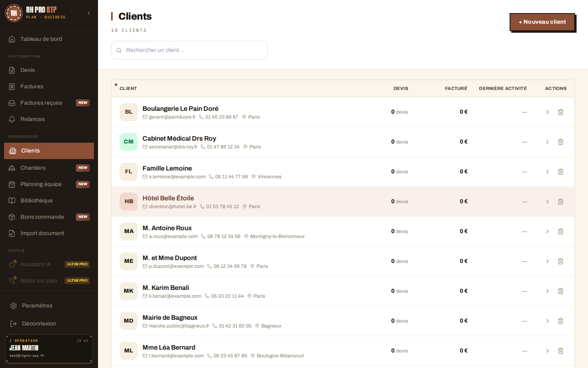Remove Mairie de Bagneux with trash icon

point(561,321)
